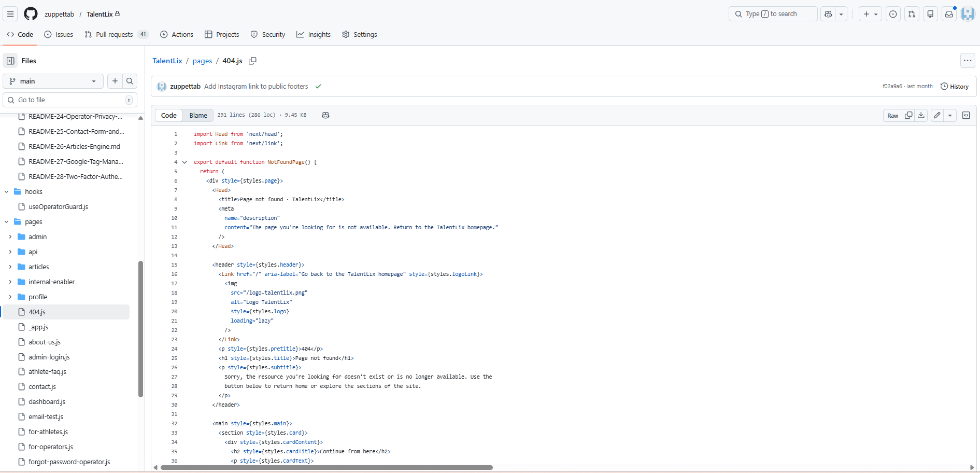Image resolution: width=980 pixels, height=473 pixels.
Task: Open the more options ellipsis icon
Action: point(967,61)
